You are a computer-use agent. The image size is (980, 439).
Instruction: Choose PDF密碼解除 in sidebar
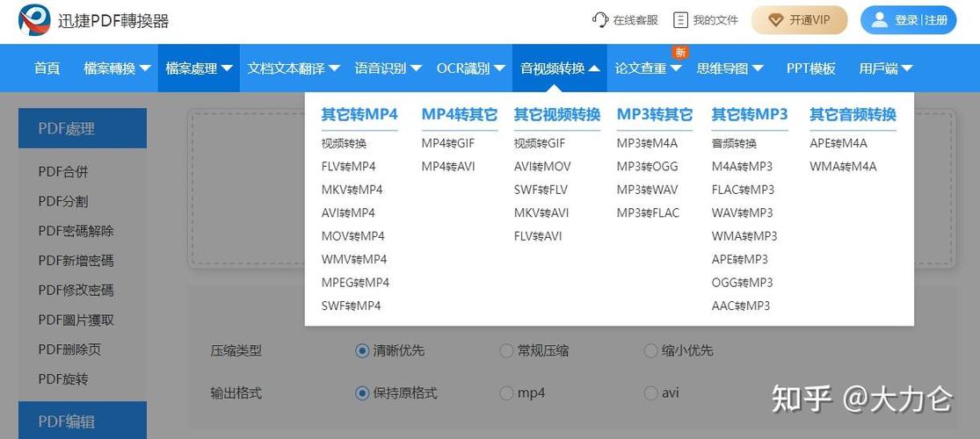pos(76,231)
